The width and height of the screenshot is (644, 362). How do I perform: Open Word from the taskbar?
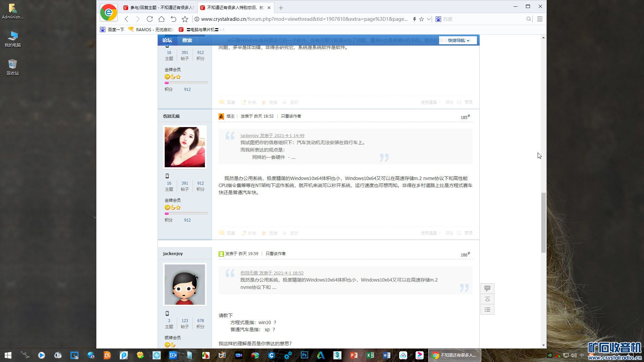point(386,355)
